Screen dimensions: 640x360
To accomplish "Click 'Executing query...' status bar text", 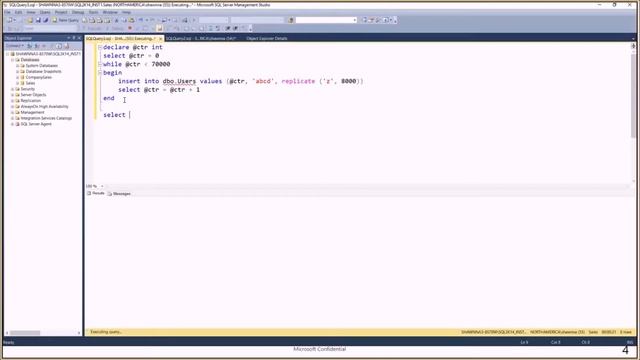I will [106, 332].
